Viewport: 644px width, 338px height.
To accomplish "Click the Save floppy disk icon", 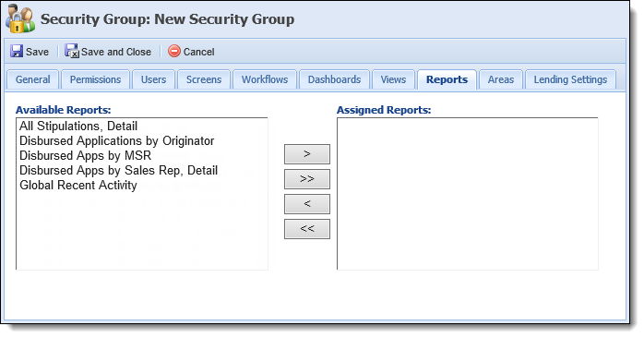I will 17,52.
